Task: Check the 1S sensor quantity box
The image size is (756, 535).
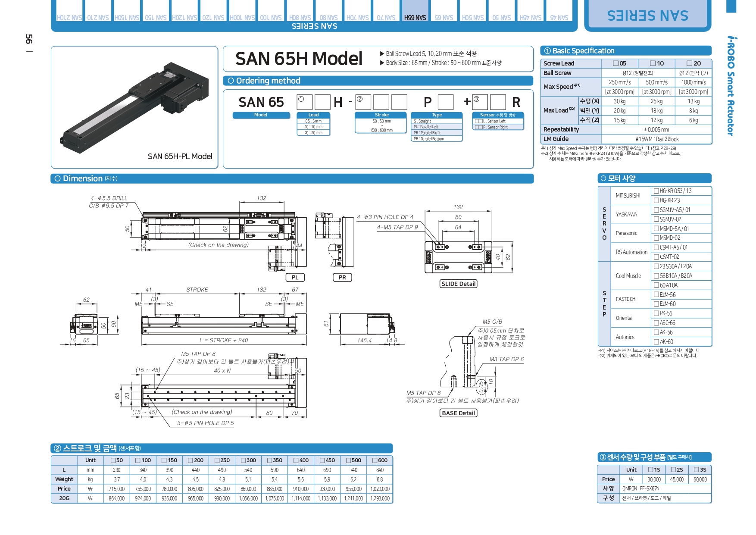Action: tap(650, 469)
